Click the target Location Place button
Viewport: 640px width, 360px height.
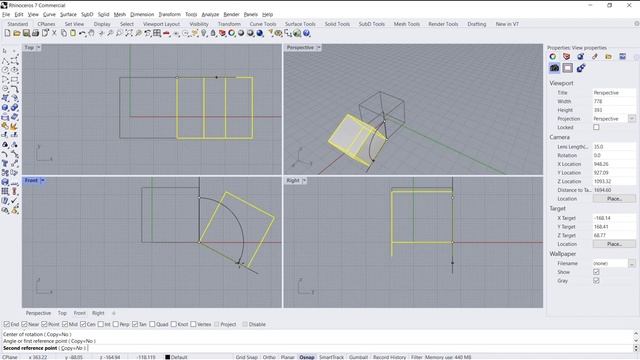(x=614, y=244)
